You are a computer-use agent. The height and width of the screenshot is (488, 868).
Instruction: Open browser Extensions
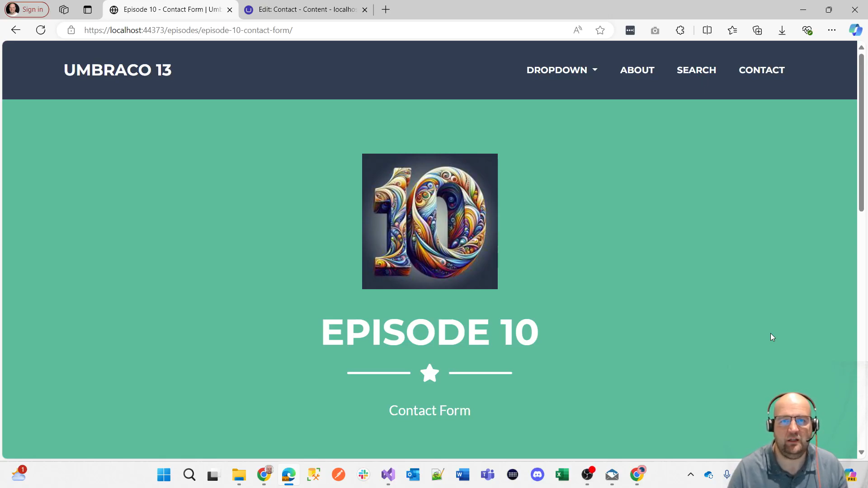(680, 30)
